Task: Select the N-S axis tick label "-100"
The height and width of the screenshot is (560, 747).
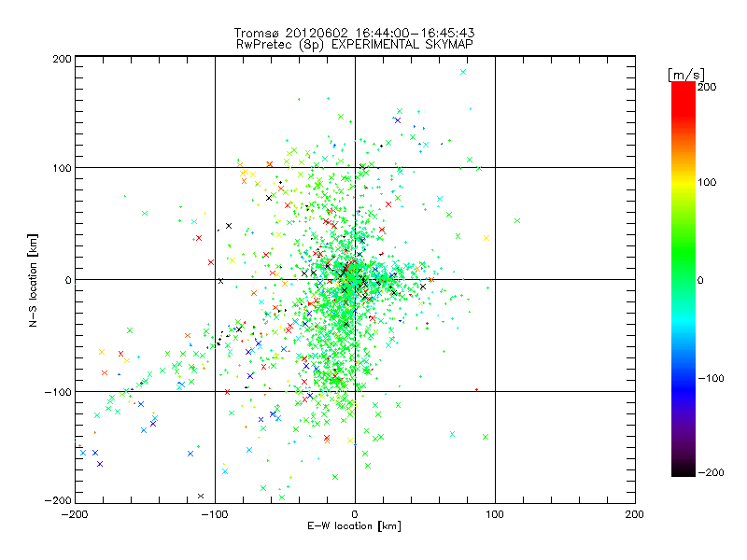Action: coord(58,392)
